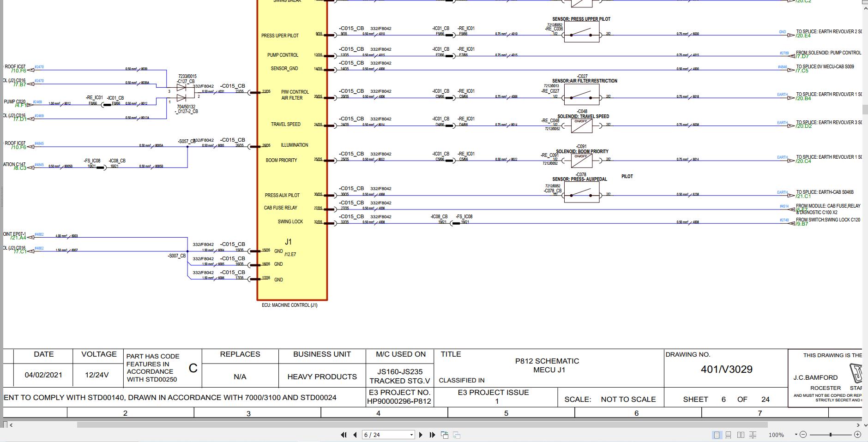Click the go back to previous view icon
The width and height of the screenshot is (868, 442).
(445, 435)
